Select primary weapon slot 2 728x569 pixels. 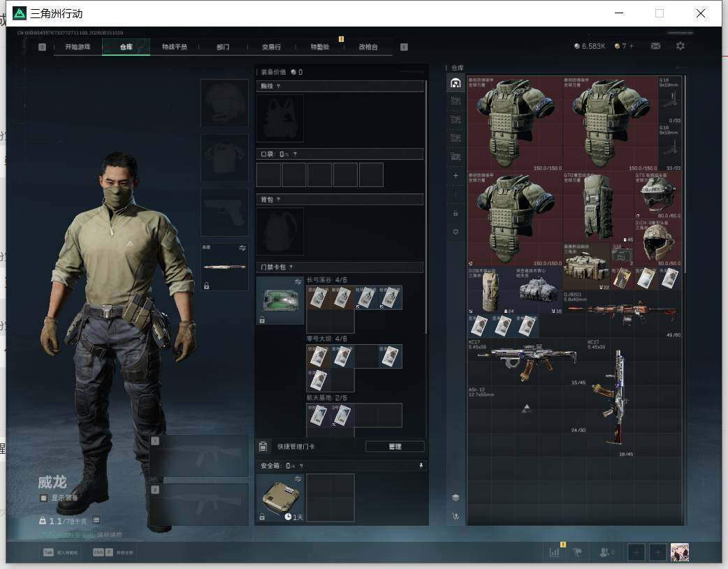pos(199,505)
